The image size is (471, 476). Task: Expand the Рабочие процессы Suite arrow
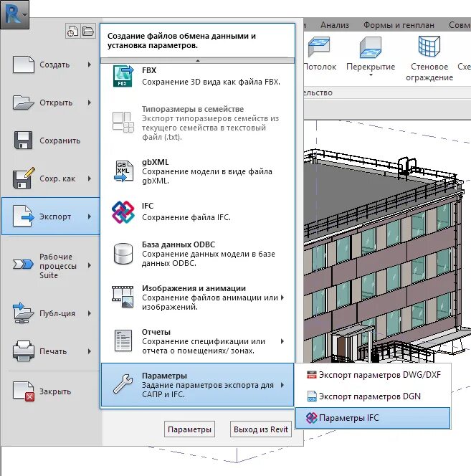tap(90, 265)
